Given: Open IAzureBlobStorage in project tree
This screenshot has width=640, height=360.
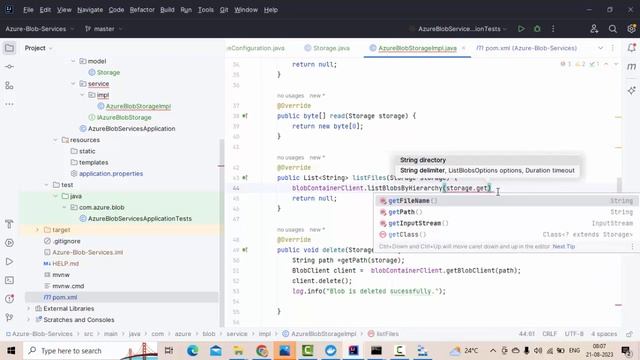Looking at the screenshot, I should click(x=124, y=118).
